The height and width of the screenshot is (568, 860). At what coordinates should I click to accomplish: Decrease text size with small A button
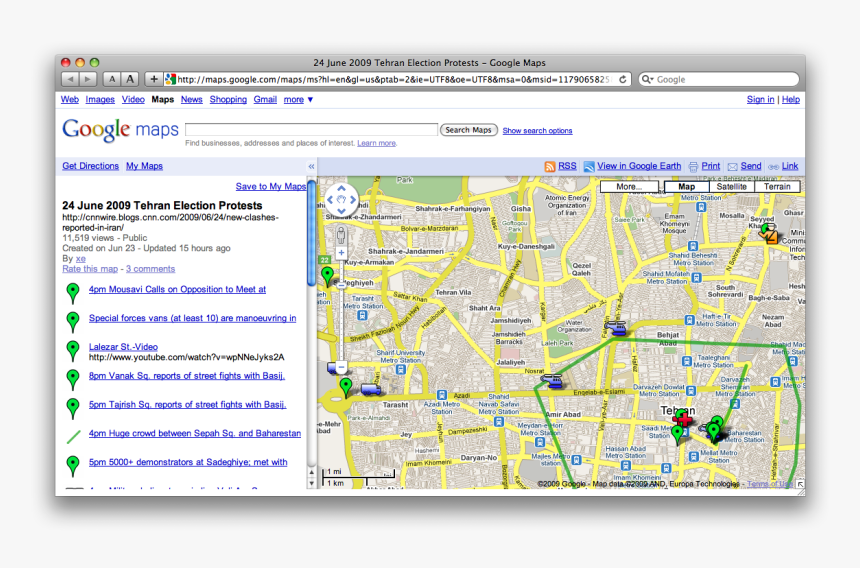(x=112, y=79)
